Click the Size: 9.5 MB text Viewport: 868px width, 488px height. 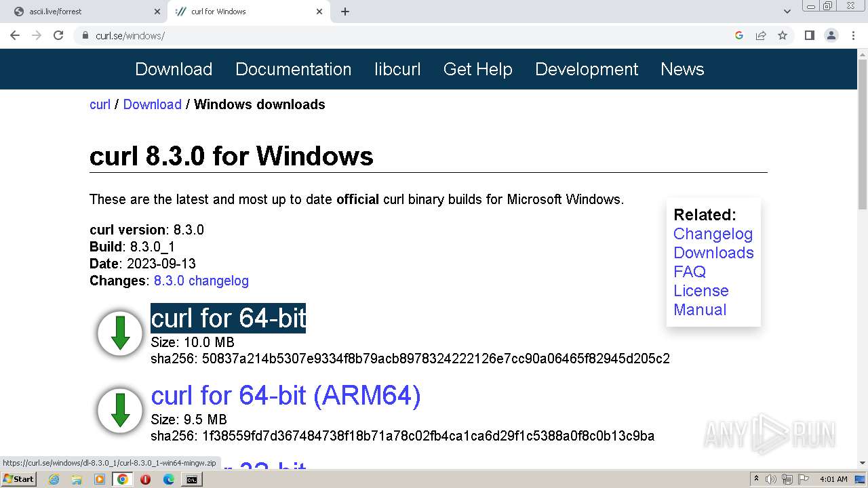pos(189,420)
